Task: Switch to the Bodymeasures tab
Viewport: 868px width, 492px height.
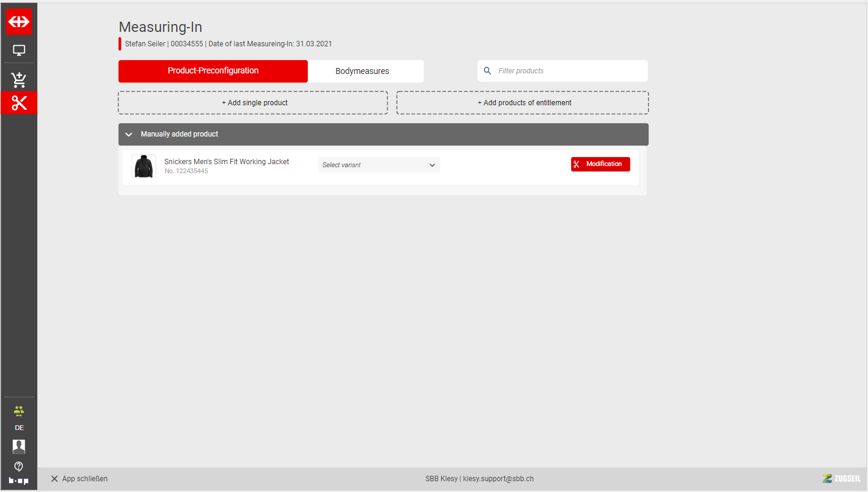Action: (362, 71)
